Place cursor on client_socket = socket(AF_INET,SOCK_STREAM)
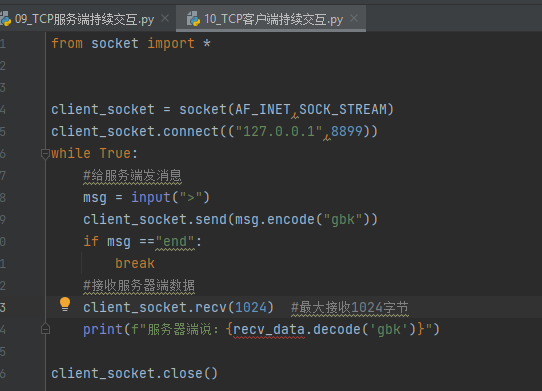542x391 pixels. [x=222, y=110]
